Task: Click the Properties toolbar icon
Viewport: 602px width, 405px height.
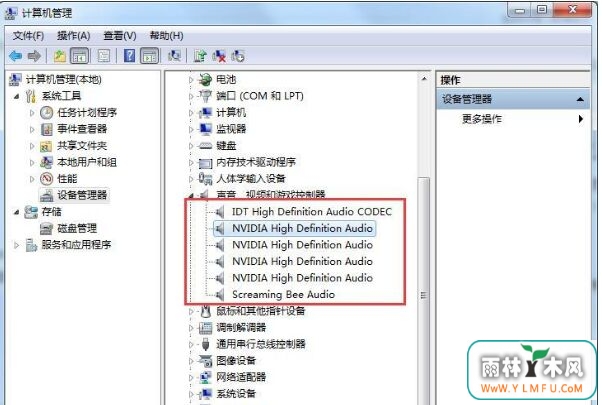Action: point(104,56)
